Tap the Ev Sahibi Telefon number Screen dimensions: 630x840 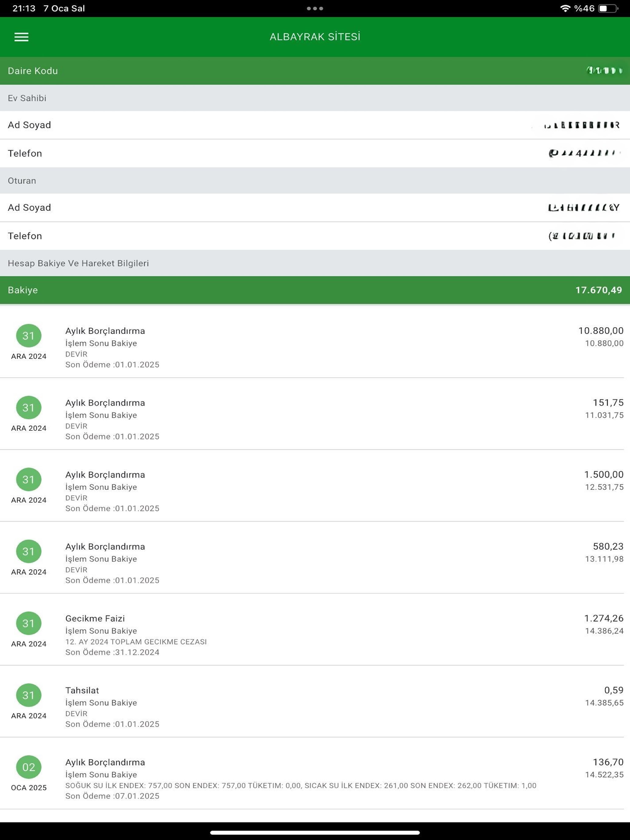[585, 153]
